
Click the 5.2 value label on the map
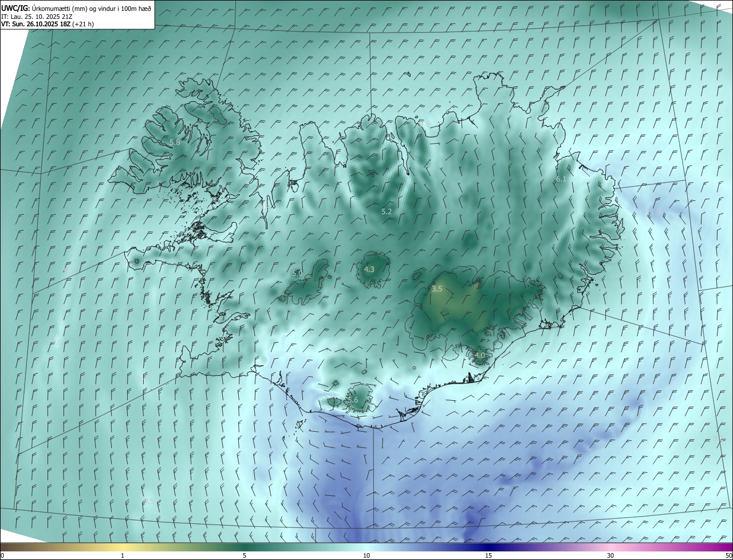coord(387,211)
